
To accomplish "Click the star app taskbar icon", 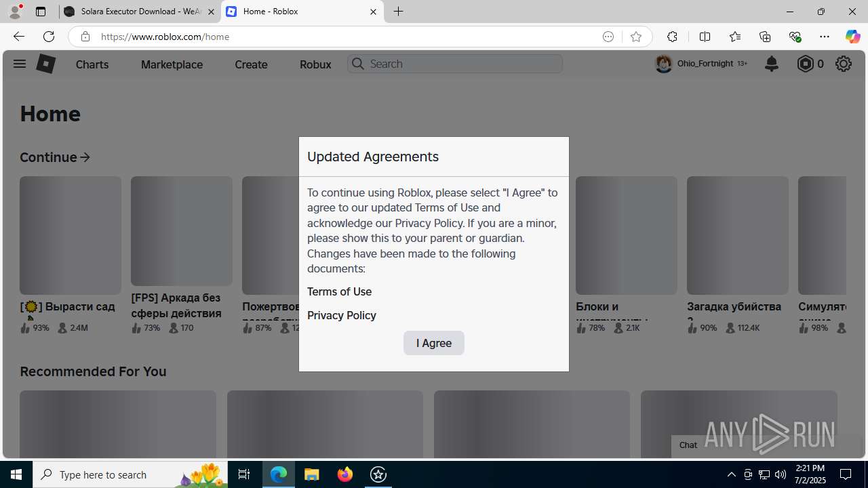I will click(x=378, y=474).
